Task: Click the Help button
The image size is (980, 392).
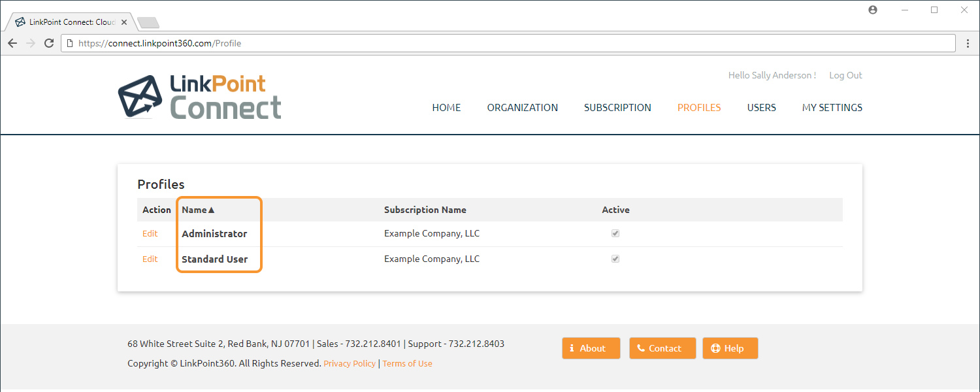Action: tap(730, 348)
